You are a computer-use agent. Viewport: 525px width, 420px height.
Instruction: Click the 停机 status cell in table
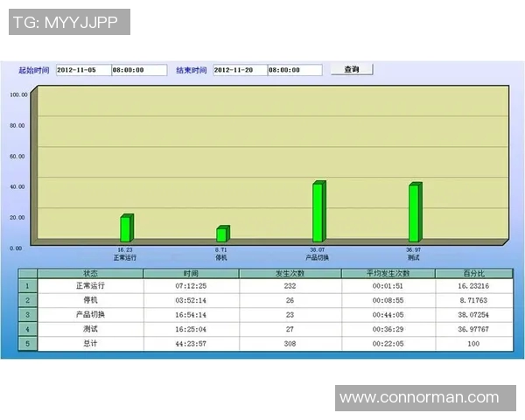[x=91, y=300]
